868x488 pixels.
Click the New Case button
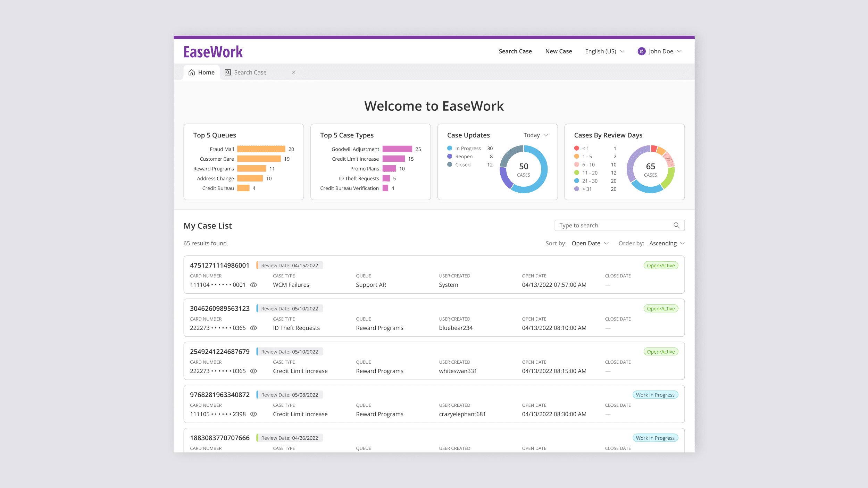558,51
